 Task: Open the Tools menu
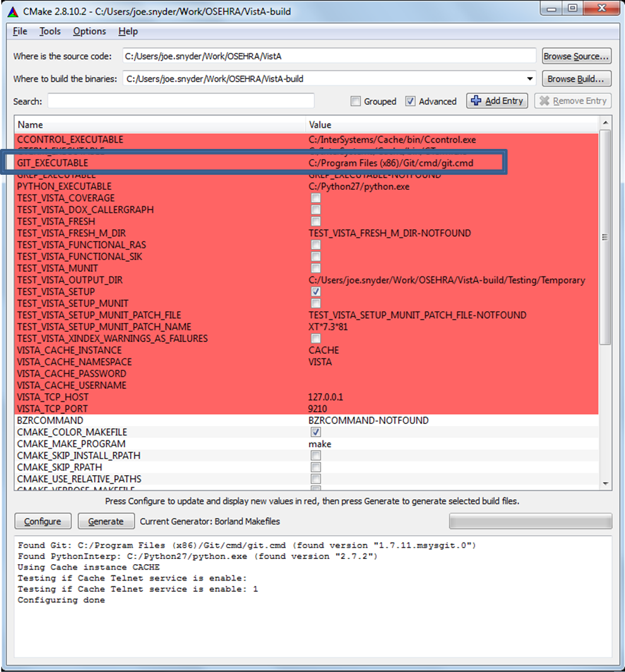coord(50,32)
